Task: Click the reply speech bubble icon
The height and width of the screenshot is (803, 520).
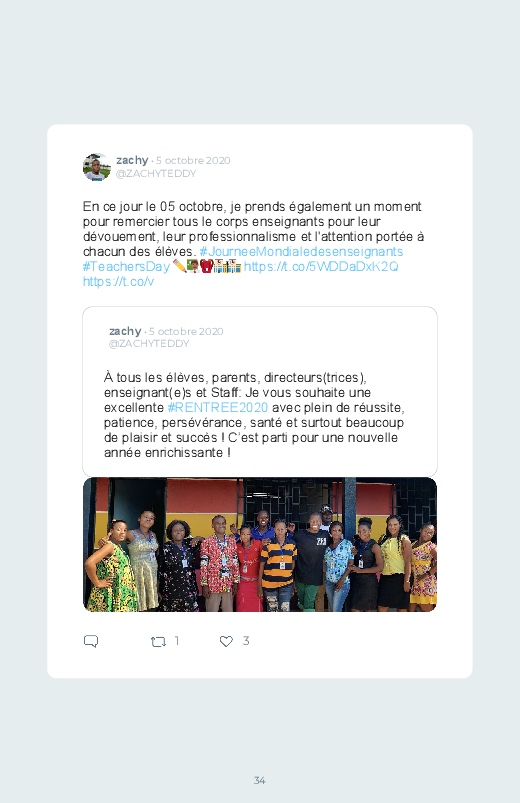Action: point(91,641)
